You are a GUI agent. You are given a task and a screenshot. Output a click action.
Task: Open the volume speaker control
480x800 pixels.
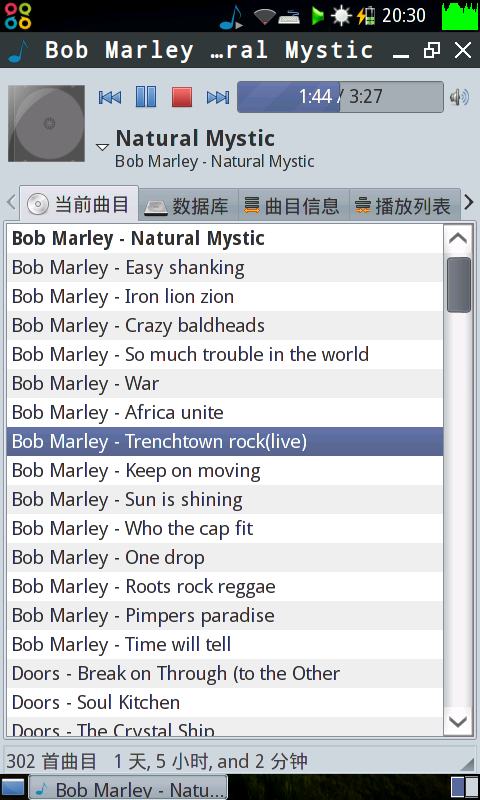coord(459,97)
